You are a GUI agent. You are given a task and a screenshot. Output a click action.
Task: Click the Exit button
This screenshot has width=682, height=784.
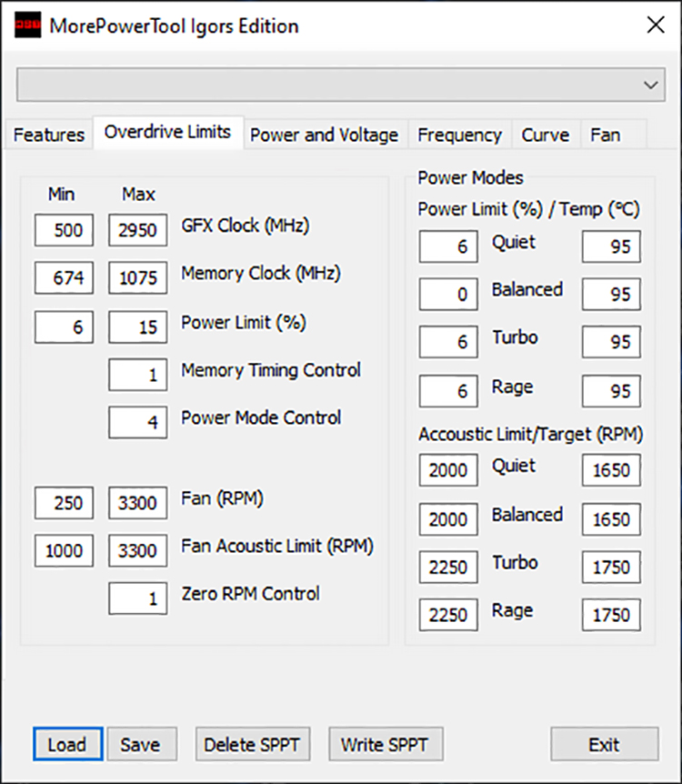coord(605,744)
